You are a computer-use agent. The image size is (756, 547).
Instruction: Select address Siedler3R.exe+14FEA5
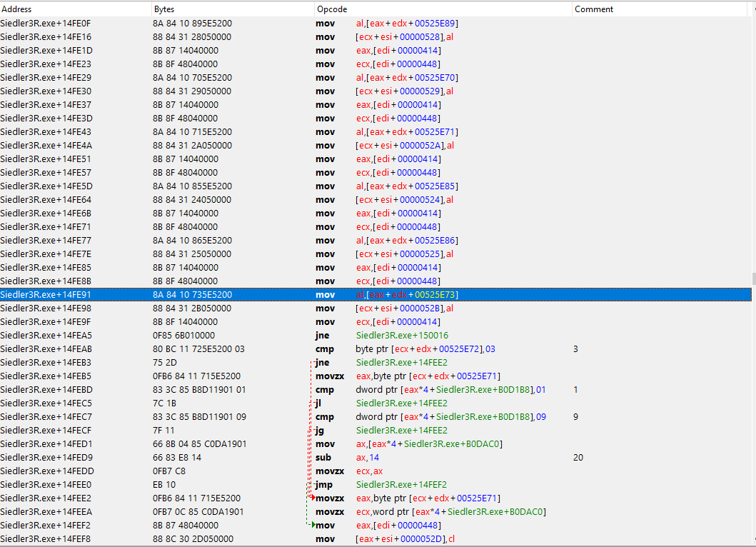pyautogui.click(x=46, y=335)
